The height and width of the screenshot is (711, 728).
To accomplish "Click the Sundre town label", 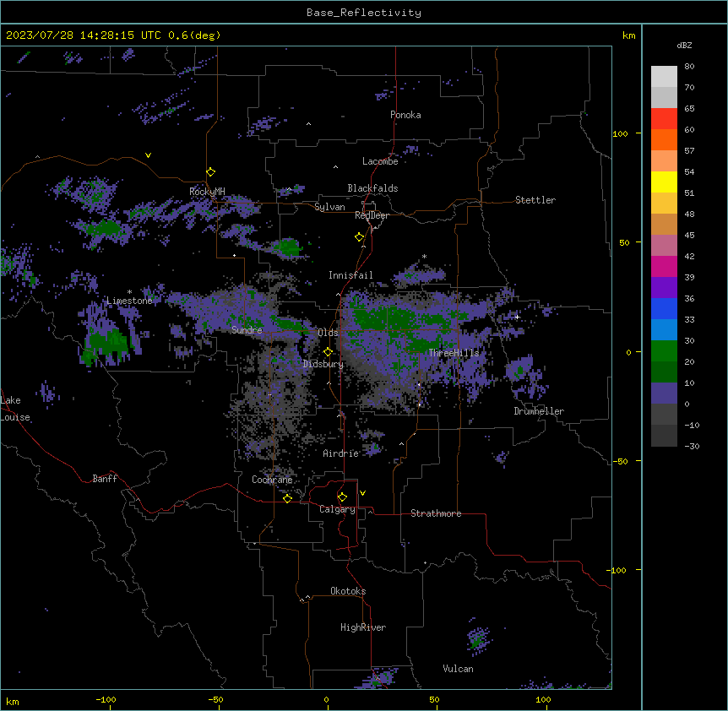I will point(247,330).
